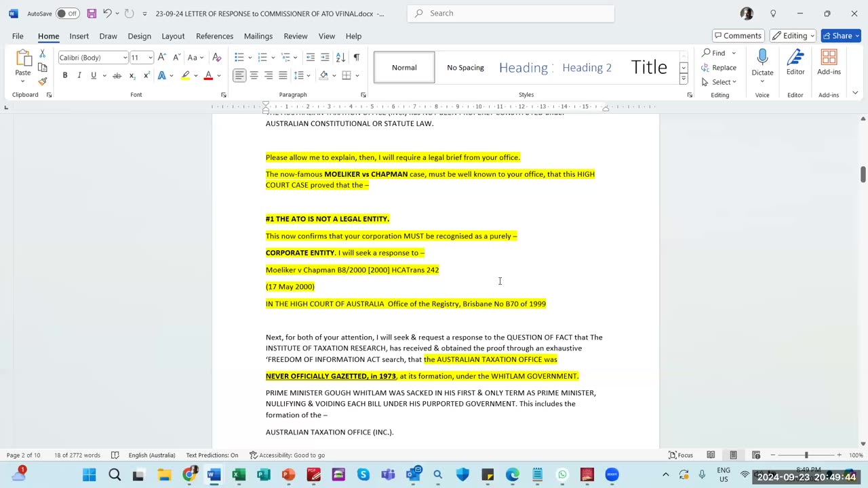Open the font name dropdown Calibri (Body)
The image size is (868, 488).
(x=125, y=58)
